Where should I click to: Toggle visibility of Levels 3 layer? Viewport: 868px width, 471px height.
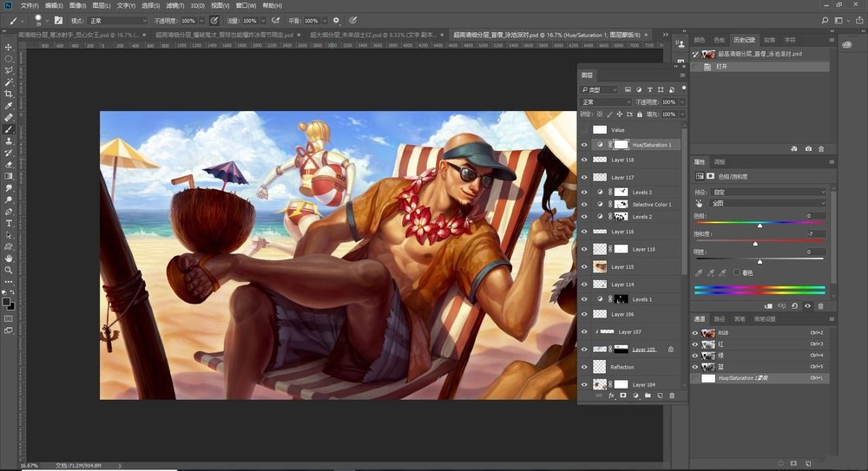(x=584, y=192)
